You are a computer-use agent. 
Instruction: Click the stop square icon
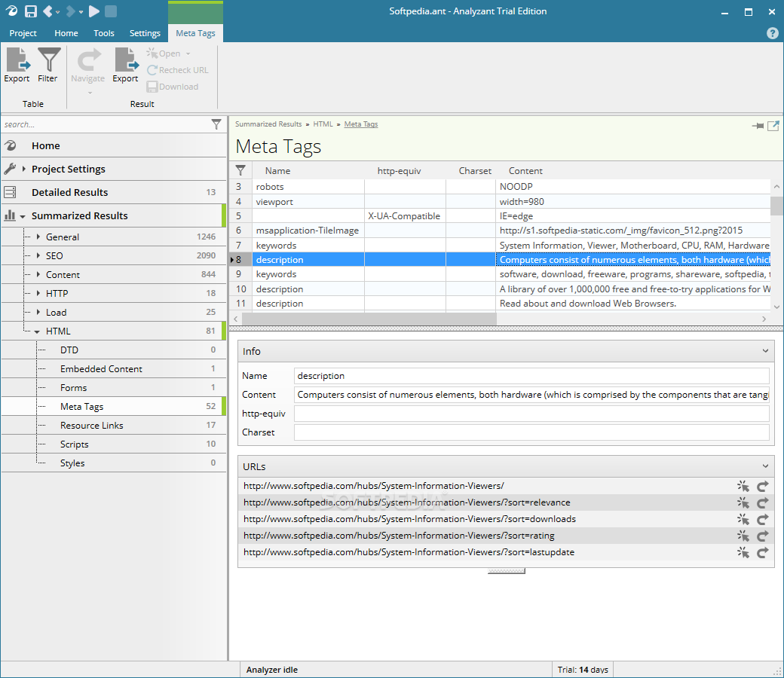click(111, 11)
